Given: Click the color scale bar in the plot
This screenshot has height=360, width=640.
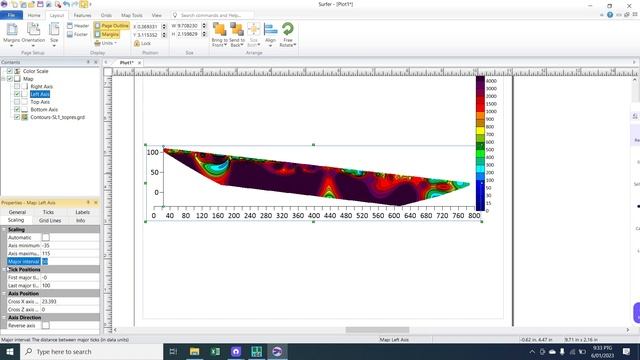Looking at the screenshot, I should coord(480,144).
